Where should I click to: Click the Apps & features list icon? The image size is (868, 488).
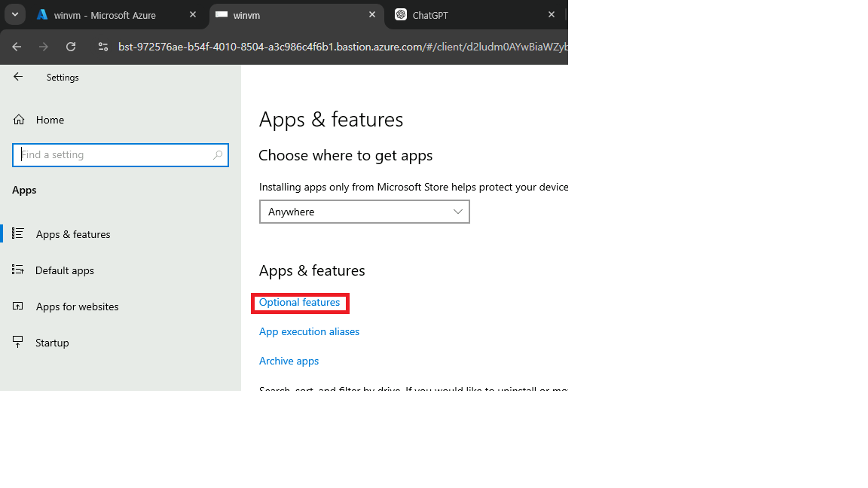pos(18,233)
